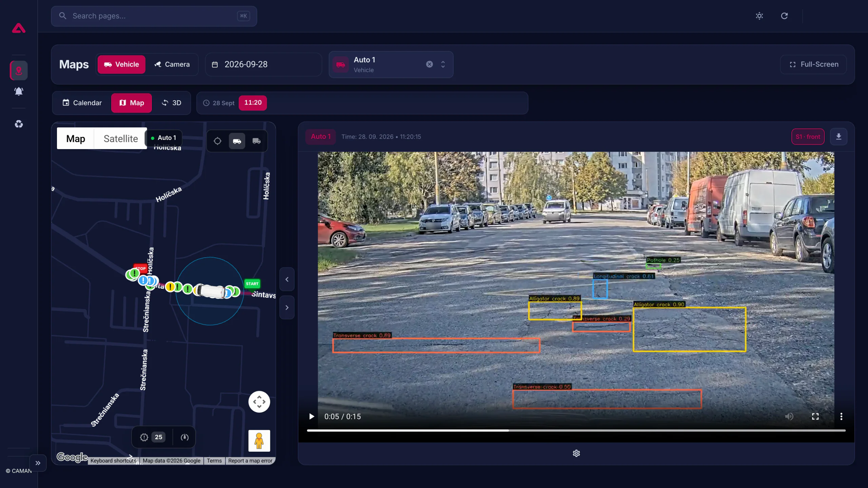Play the video
This screenshot has width=868, height=488.
pyautogui.click(x=311, y=416)
